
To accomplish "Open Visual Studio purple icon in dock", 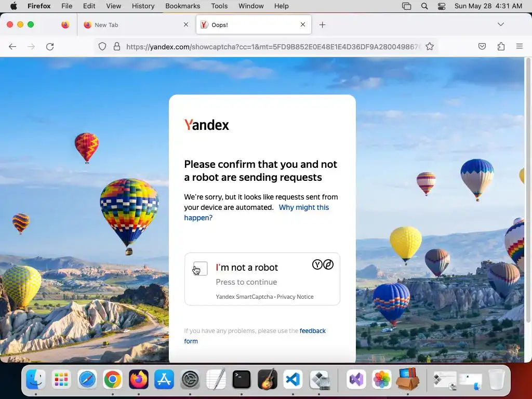I will (356, 379).
